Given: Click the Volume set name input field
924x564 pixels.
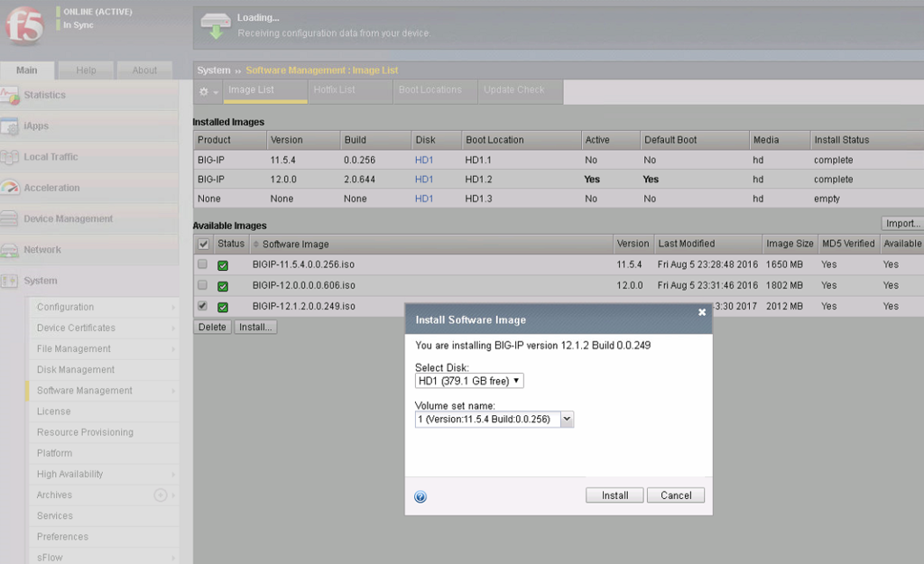Looking at the screenshot, I should 487,419.
